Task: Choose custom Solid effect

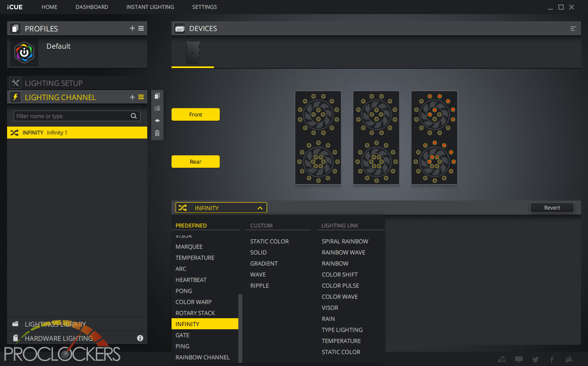Action: pyautogui.click(x=259, y=252)
